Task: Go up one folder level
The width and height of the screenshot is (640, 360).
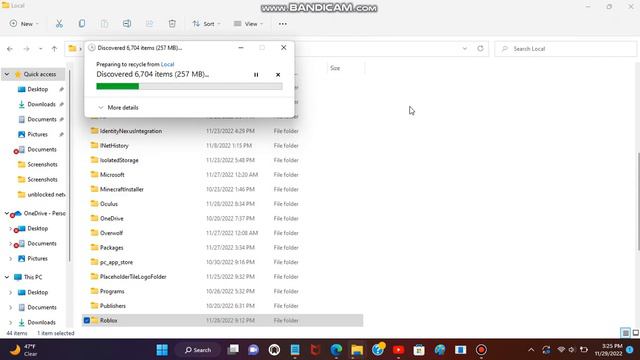Action: click(x=54, y=49)
